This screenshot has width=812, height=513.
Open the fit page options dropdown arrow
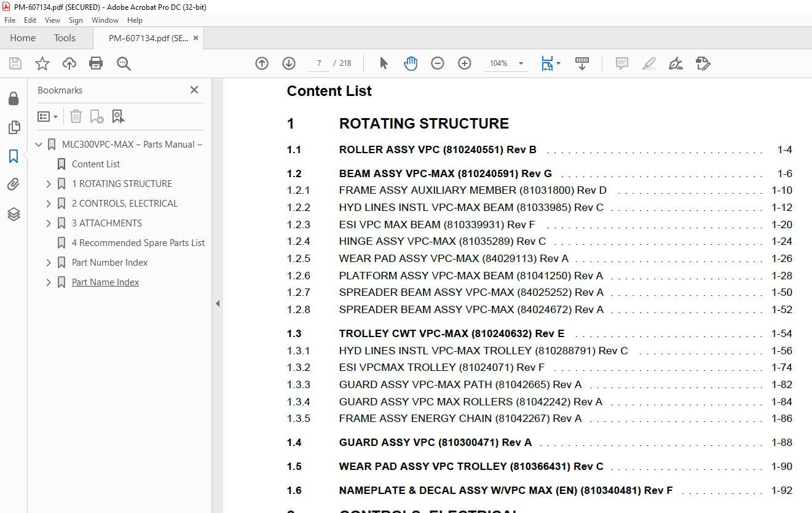(x=558, y=63)
